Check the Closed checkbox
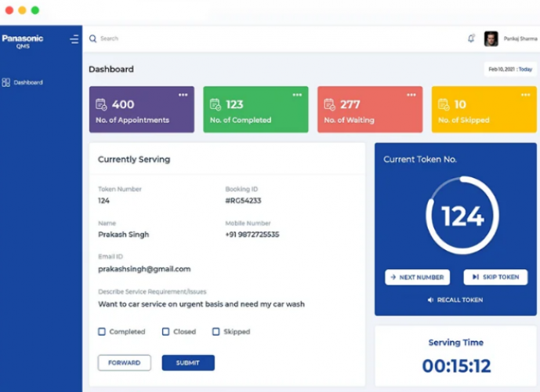This screenshot has width=540, height=392. tap(165, 332)
